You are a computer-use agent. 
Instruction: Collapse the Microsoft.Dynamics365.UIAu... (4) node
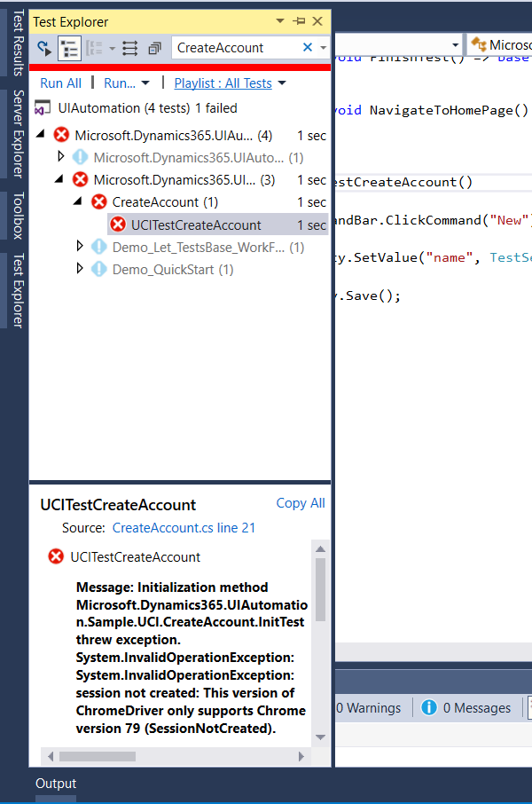pos(41,135)
